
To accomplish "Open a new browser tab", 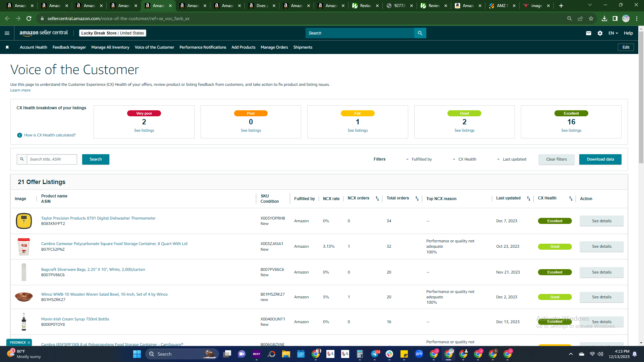I will (561, 6).
